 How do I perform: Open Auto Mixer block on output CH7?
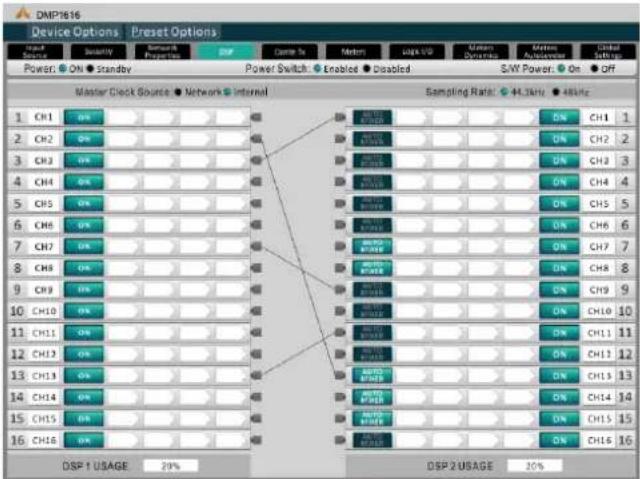[x=372, y=246]
